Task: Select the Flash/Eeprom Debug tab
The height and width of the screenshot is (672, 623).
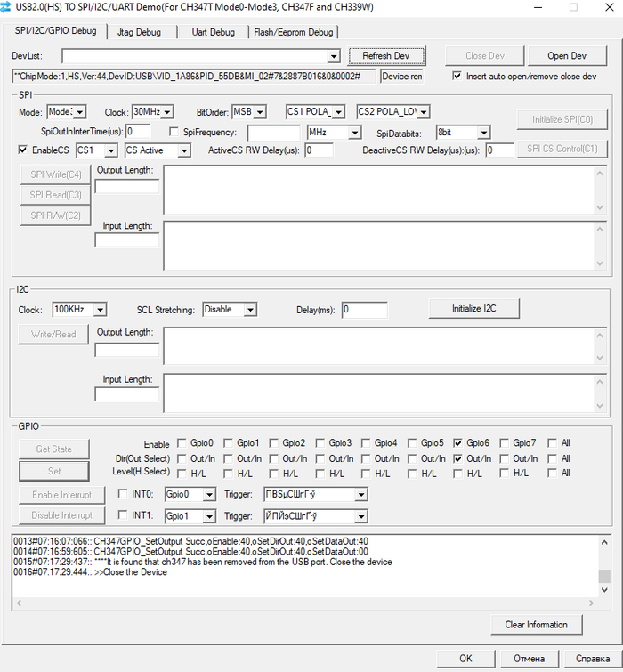Action: [x=293, y=32]
